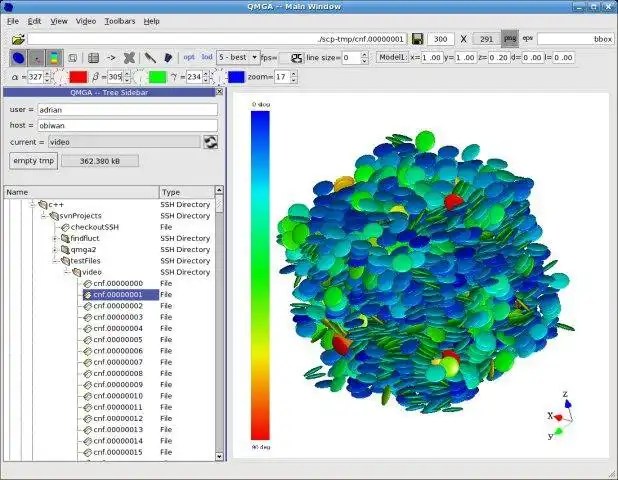
Task: Open the Help menu
Action: [151, 21]
